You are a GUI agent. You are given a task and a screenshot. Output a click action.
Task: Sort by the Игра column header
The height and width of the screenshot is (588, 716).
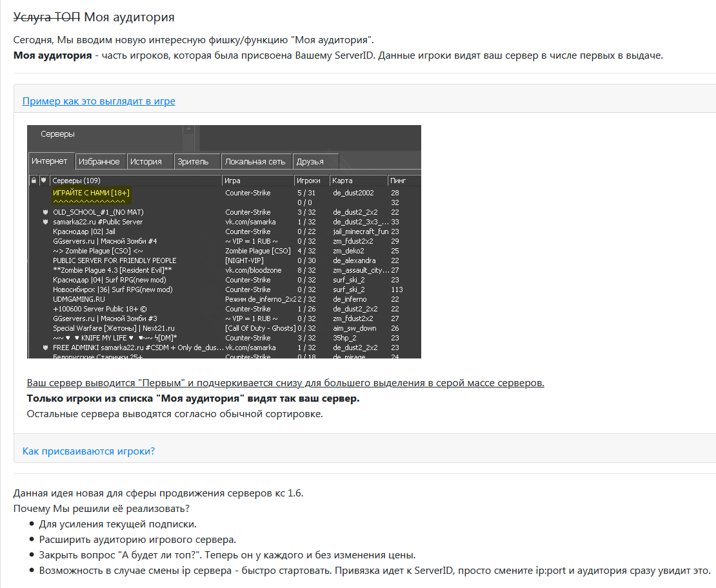257,181
